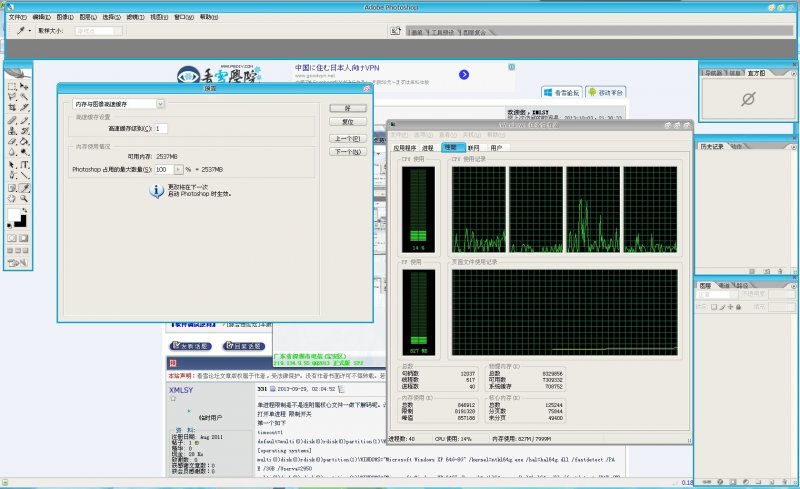Open Photoshop 文件 menu
The image size is (800, 489).
18,17
